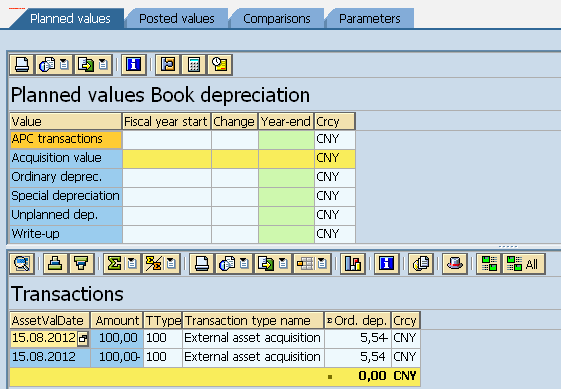Click Crcy header in Planned values table
Screen dimensions: 561x389
tap(335, 121)
